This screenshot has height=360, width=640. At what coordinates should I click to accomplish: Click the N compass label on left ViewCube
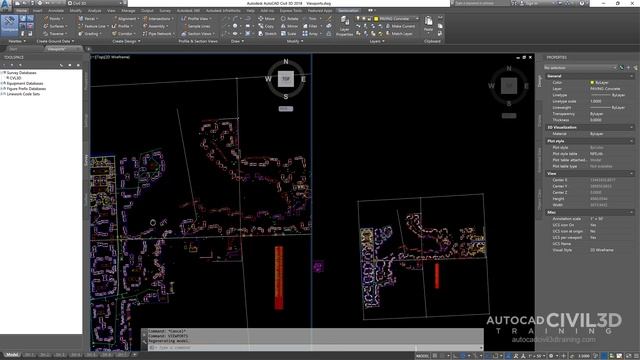286,61
